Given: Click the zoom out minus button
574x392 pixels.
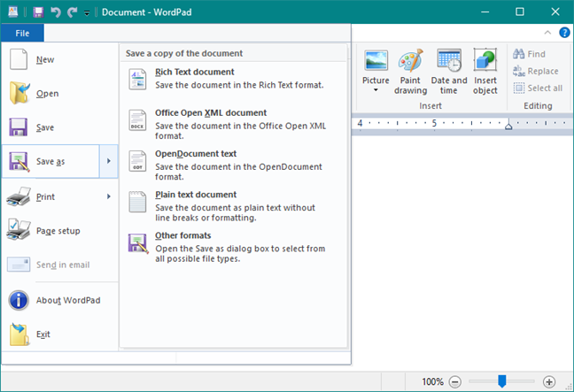Looking at the screenshot, I should click(x=455, y=382).
